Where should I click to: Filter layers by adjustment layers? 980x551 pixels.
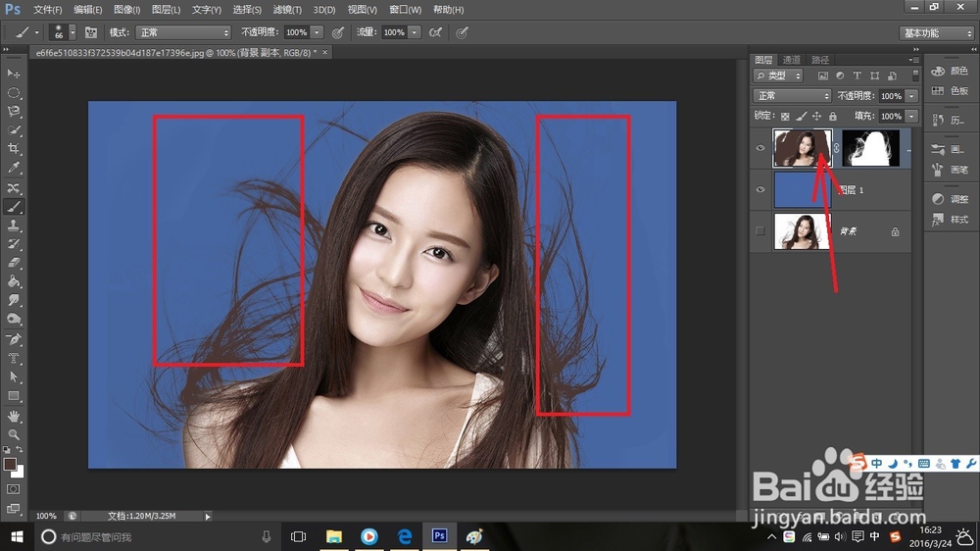click(840, 75)
